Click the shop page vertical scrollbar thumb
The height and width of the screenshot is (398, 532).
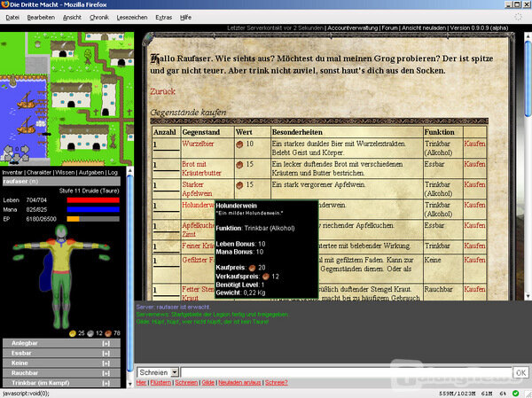(528, 79)
